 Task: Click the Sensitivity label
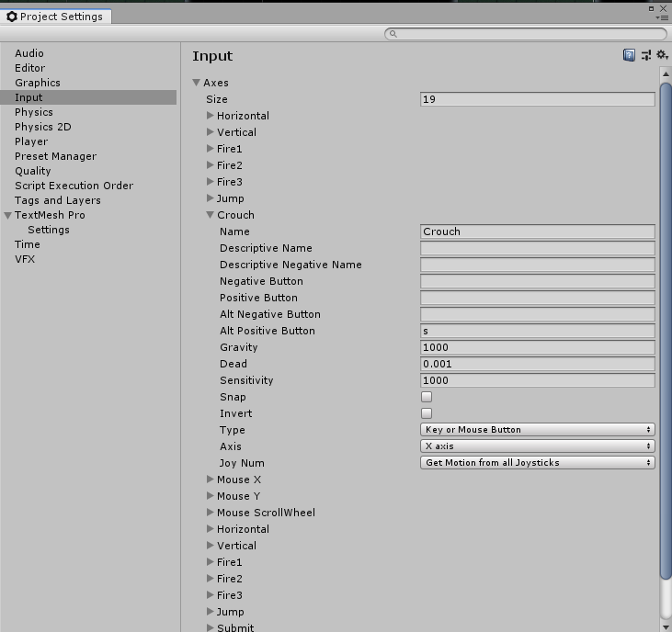(246, 380)
